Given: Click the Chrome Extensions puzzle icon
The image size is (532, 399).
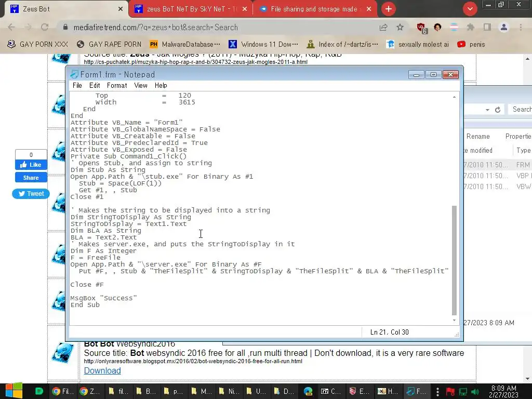Looking at the screenshot, I should (471, 28).
